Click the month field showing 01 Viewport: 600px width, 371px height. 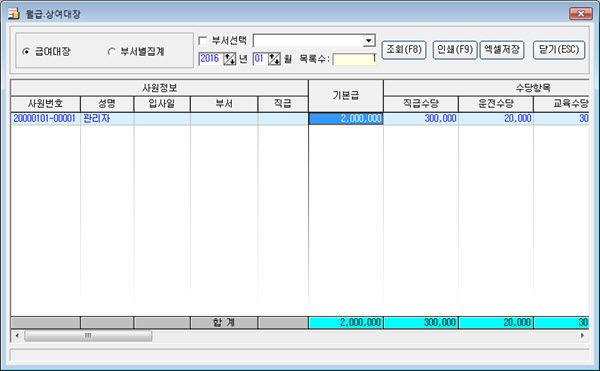click(260, 59)
